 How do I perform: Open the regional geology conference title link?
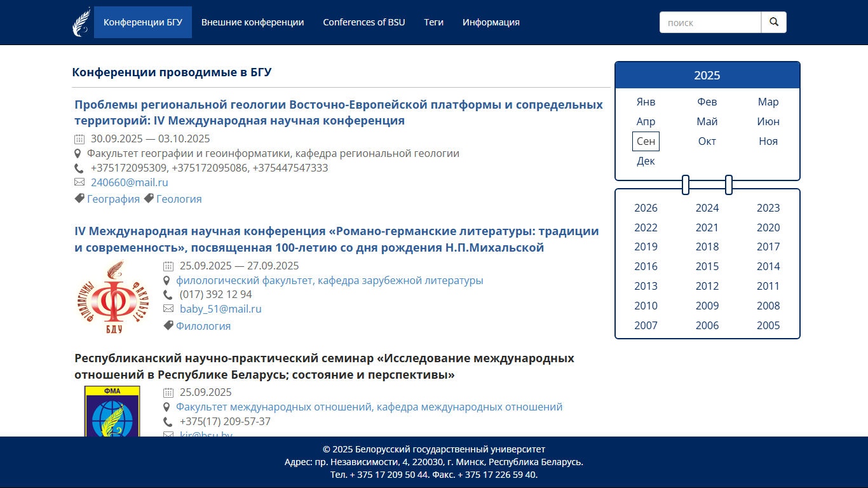click(339, 112)
